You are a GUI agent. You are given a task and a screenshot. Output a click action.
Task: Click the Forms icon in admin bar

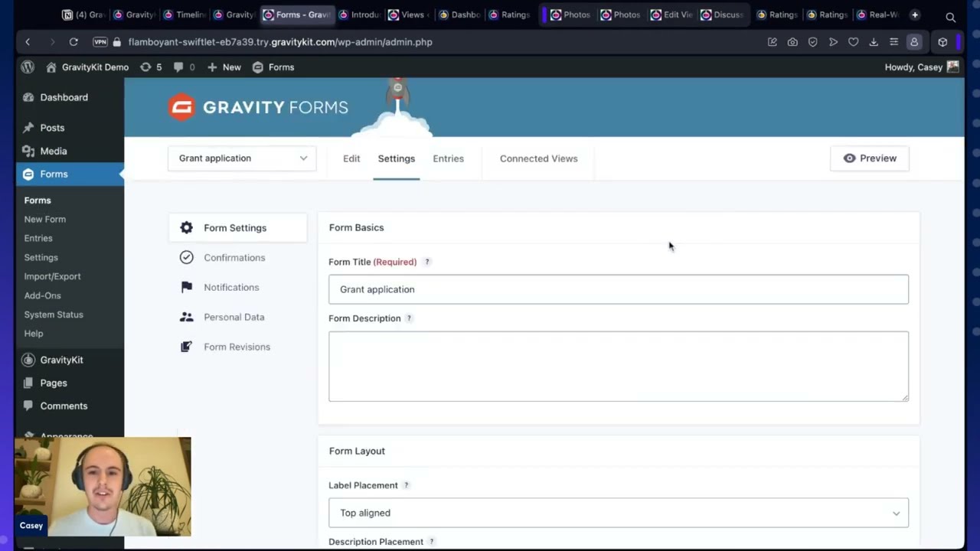(258, 67)
